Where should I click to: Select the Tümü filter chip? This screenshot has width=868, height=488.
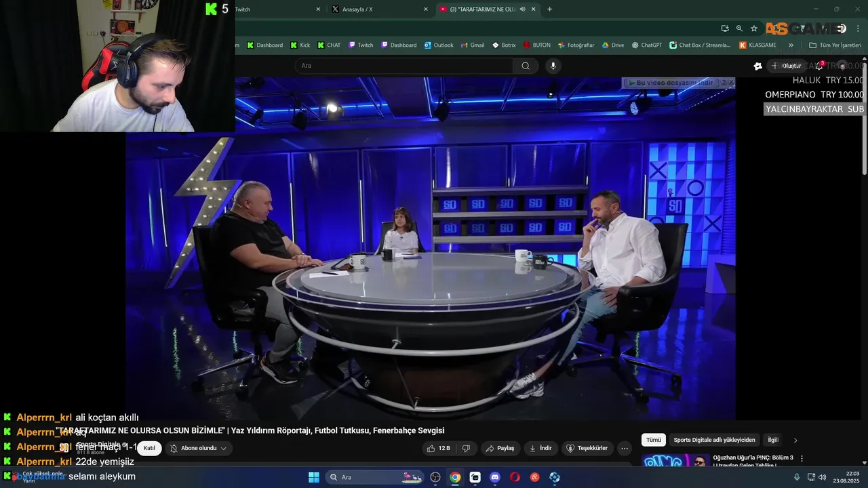click(x=653, y=440)
